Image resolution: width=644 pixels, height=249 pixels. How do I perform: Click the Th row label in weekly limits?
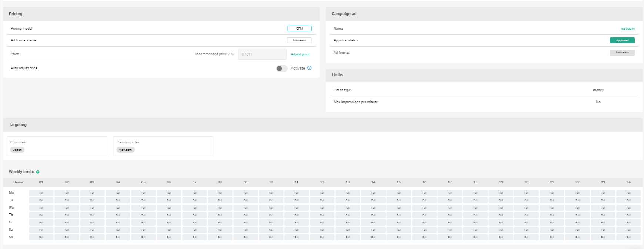[x=11, y=215]
